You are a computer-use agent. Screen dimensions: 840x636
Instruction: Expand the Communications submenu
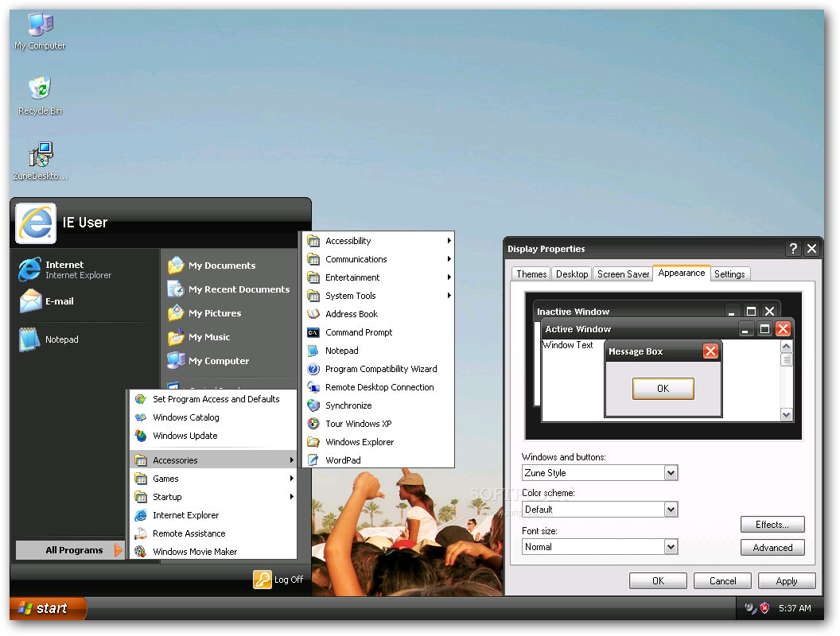378,259
